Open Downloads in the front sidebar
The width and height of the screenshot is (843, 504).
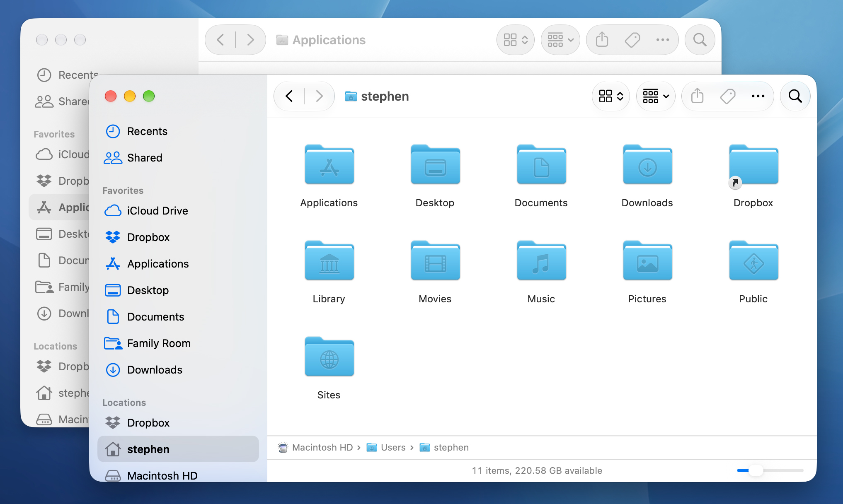178,370
